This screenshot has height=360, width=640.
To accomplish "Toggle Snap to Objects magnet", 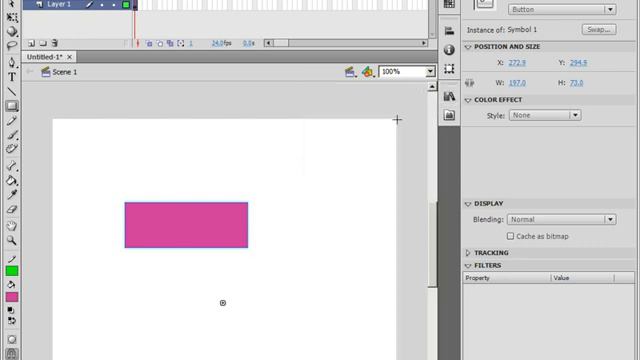I will [x=12, y=353].
